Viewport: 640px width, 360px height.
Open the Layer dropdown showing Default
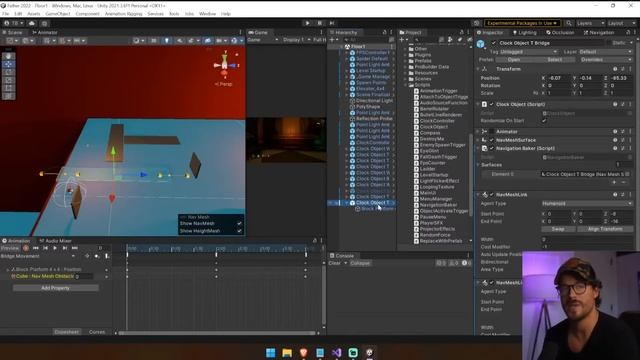[x=605, y=52]
